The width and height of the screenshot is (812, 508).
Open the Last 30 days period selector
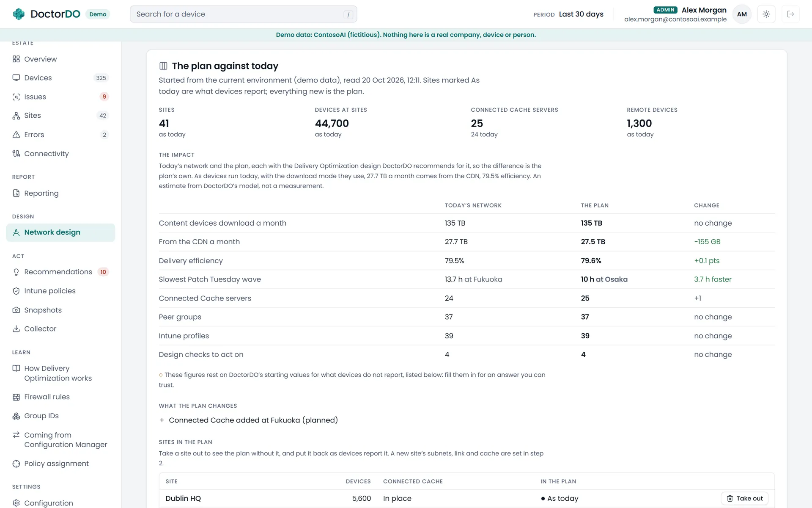(x=581, y=14)
